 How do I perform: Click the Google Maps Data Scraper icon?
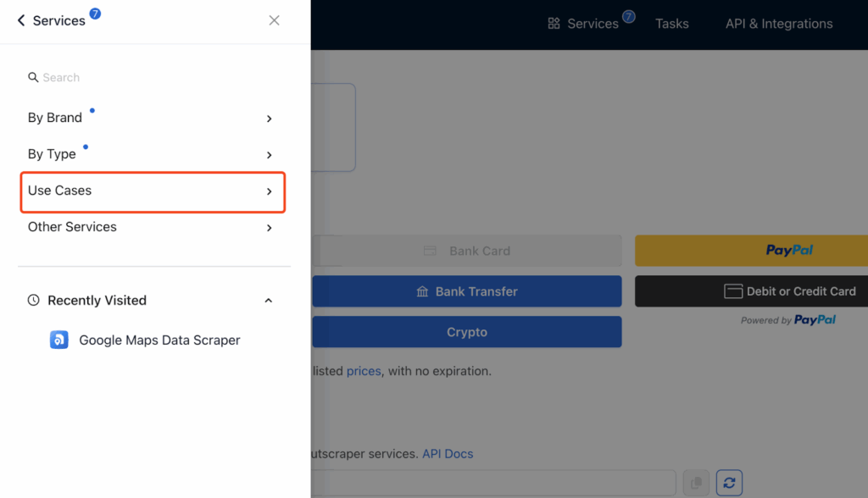pos(59,340)
